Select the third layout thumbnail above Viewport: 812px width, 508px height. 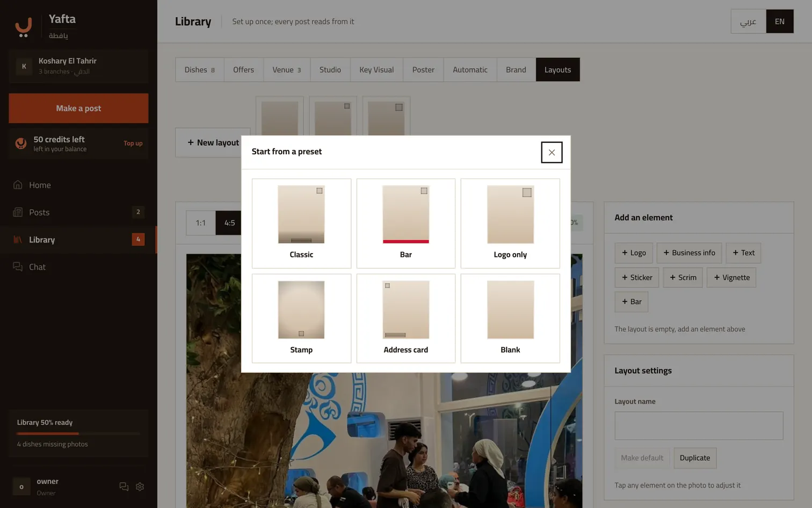(x=386, y=116)
